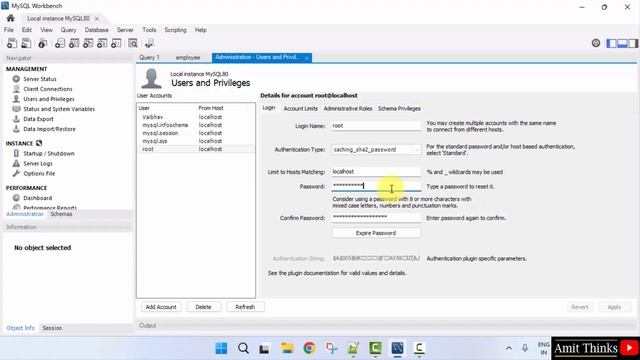Open the Authentication Type dropdown
640x360 pixels.
[376, 150]
